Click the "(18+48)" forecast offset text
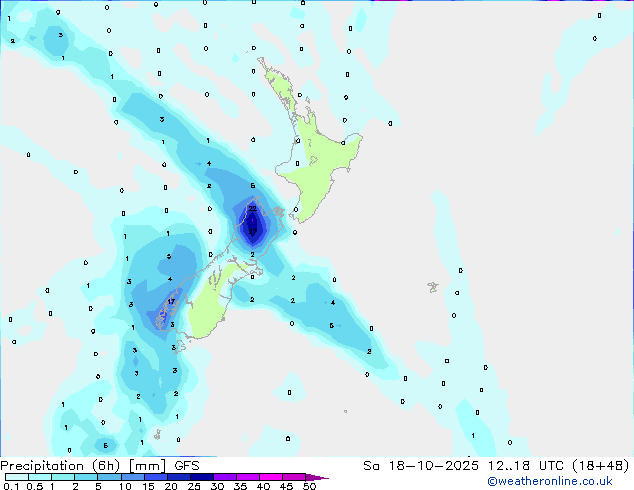The height and width of the screenshot is (490, 634). pos(600,466)
